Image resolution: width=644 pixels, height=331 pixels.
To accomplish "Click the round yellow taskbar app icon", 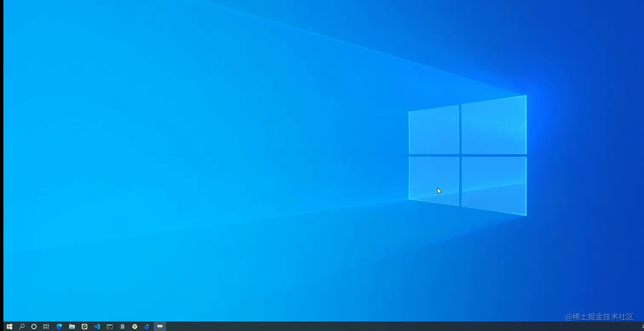I will tap(135, 327).
